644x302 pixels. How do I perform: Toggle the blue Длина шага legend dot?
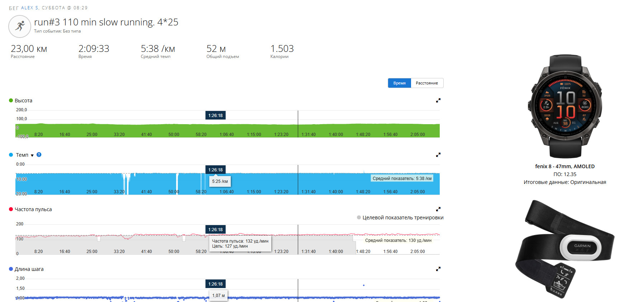point(11,269)
